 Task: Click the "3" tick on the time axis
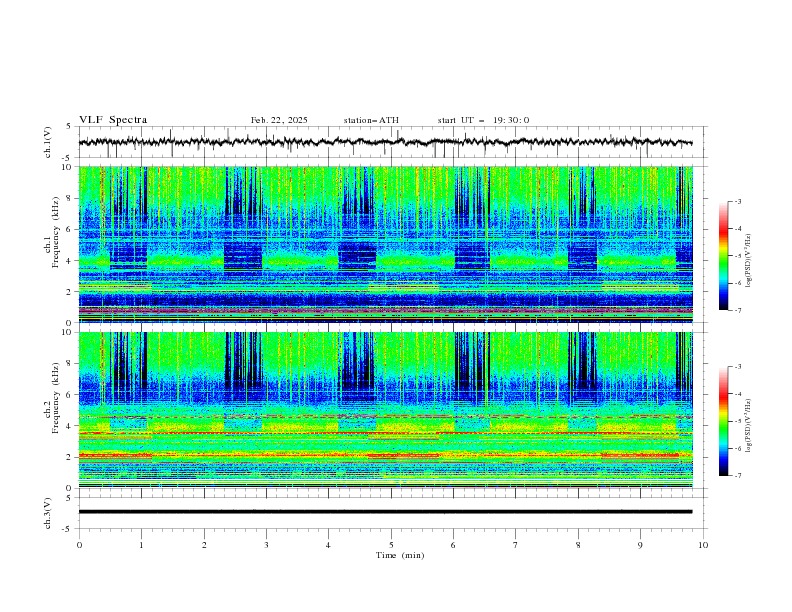pyautogui.click(x=266, y=545)
